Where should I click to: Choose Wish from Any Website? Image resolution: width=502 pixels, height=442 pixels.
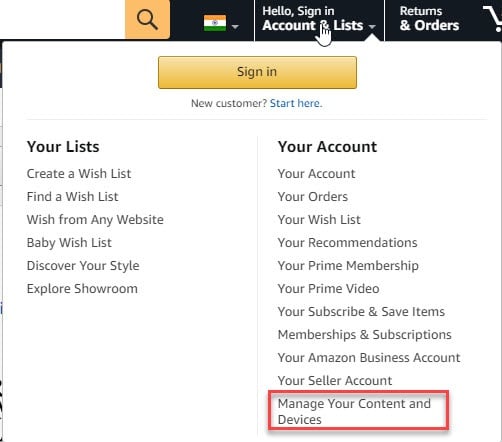[95, 220]
